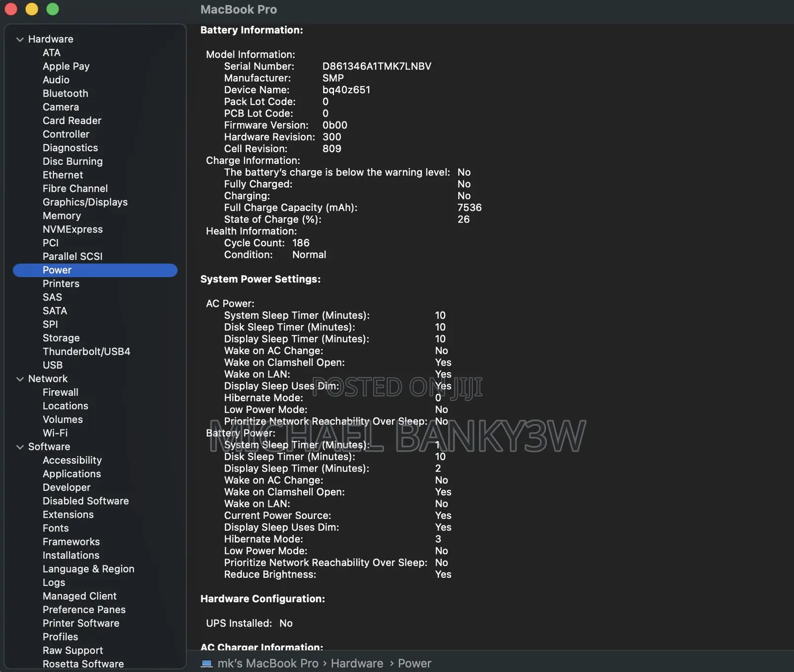Open Thunderbolt/USB4 in the sidebar
The height and width of the screenshot is (672, 794).
click(86, 351)
